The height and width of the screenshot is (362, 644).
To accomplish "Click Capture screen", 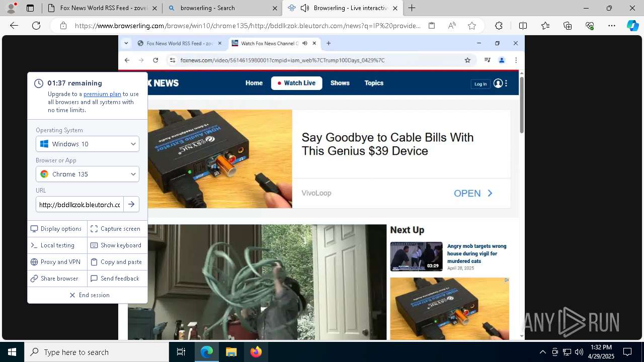I will [117, 229].
